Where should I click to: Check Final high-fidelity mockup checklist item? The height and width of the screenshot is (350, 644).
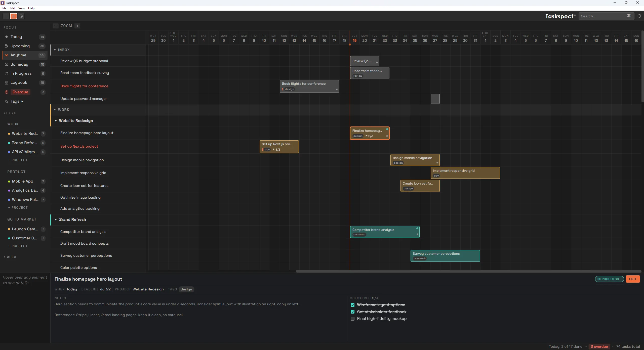353,319
